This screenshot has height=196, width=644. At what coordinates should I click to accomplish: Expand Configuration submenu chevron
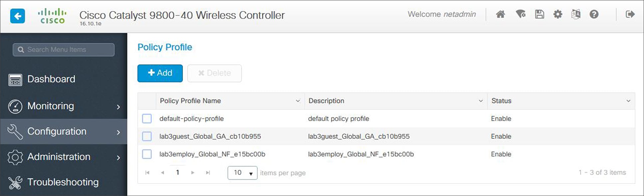click(x=118, y=132)
